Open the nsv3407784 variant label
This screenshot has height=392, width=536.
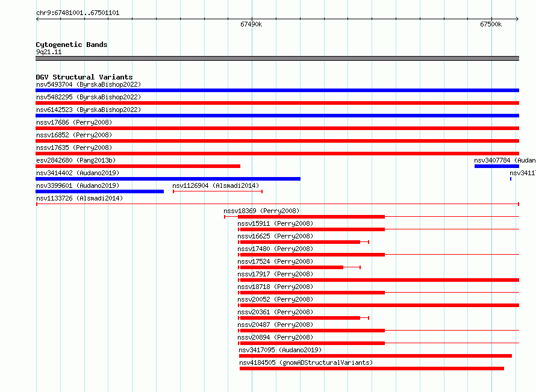click(x=505, y=160)
